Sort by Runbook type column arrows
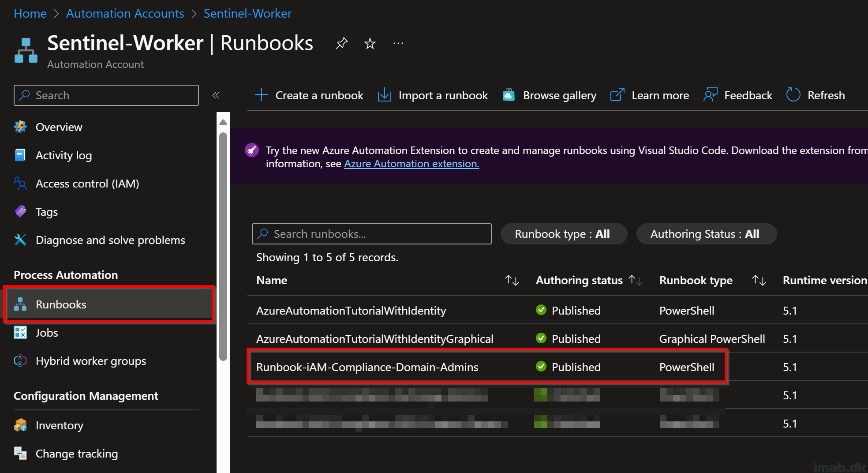Viewport: 868px width, 473px height. coord(759,280)
